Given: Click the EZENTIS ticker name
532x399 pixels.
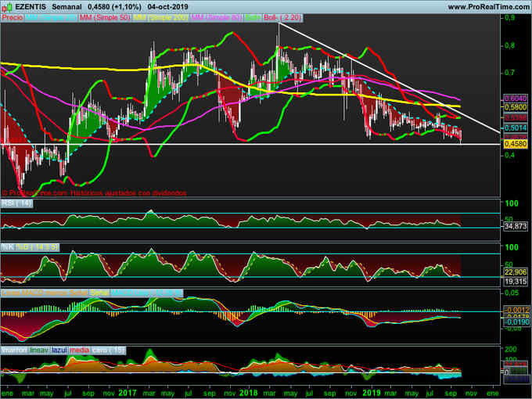Looking at the screenshot, I should click(31, 7).
